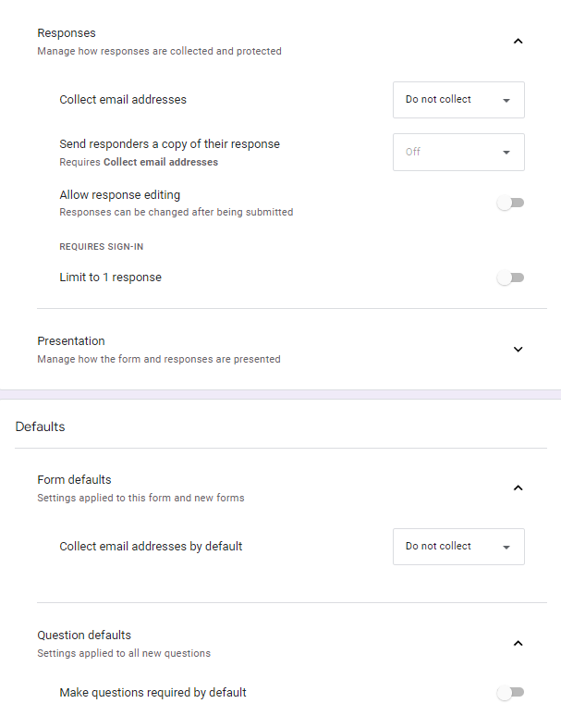
Task: Turn on Make questions required by default
Action: click(510, 692)
